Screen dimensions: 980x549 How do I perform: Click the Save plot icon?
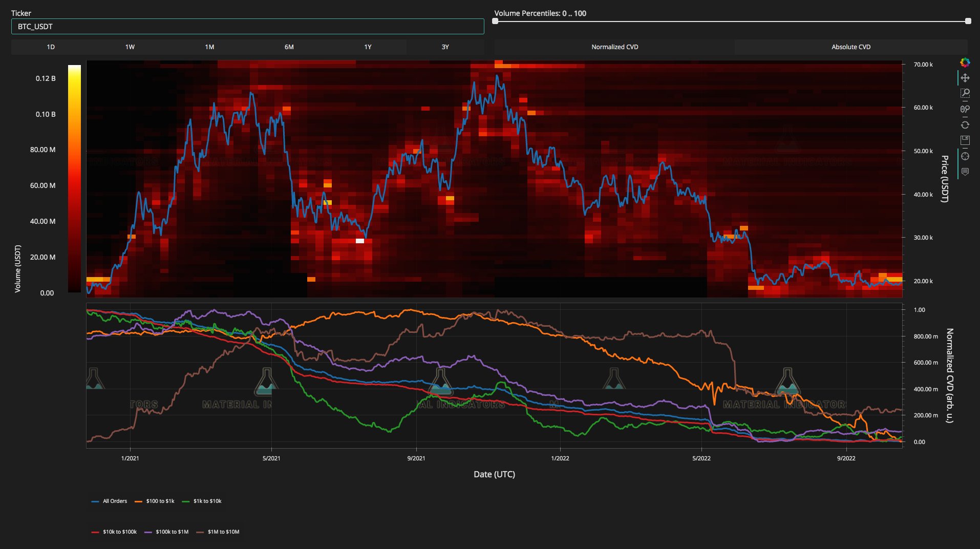[965, 140]
